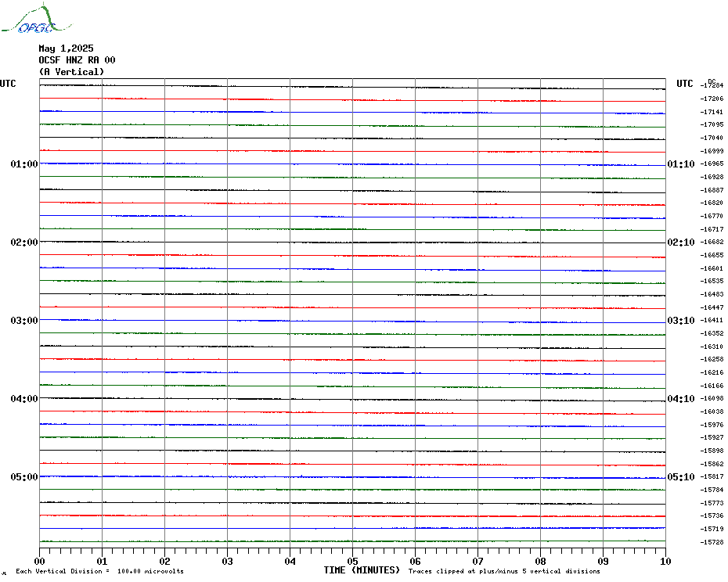Click the DC offset value -15773

pyautogui.click(x=712, y=503)
